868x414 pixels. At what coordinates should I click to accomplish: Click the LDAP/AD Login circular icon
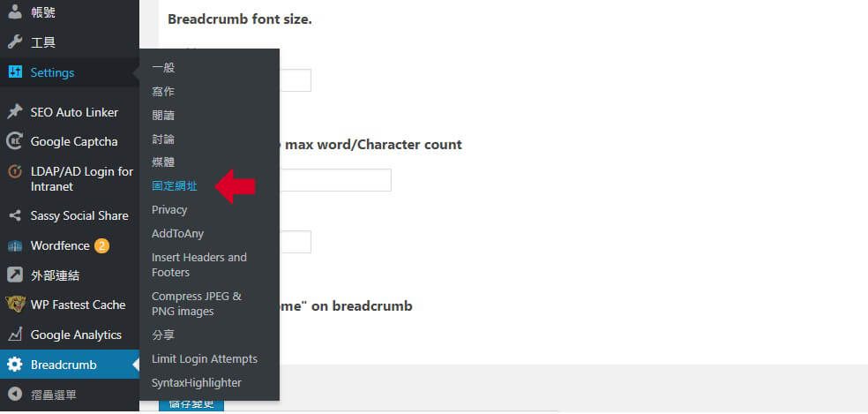click(x=15, y=171)
